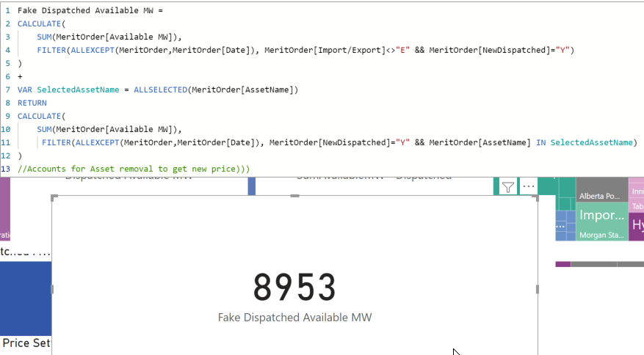Click SelectedAssetName variable on line 11
This screenshot has width=644, height=355.
pyautogui.click(x=591, y=142)
